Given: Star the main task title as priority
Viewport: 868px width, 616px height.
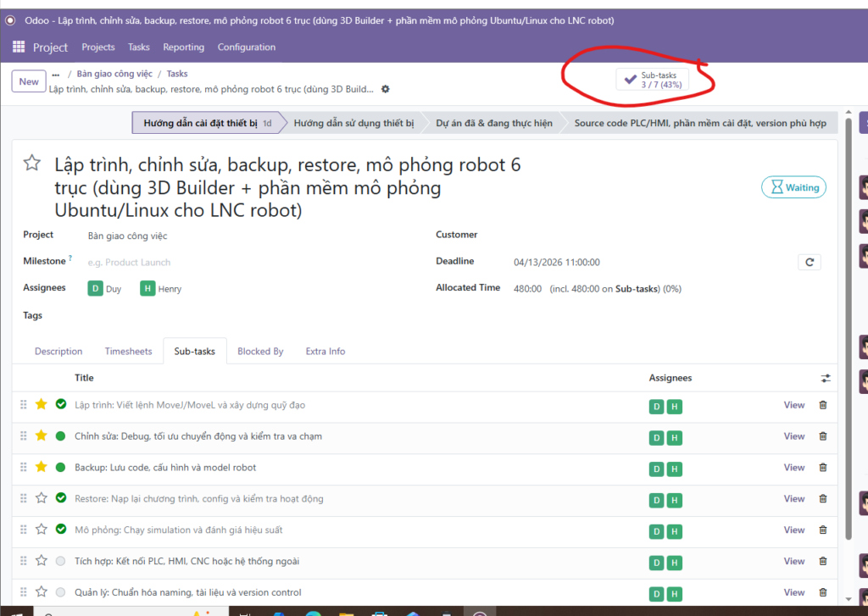Looking at the screenshot, I should [31, 164].
